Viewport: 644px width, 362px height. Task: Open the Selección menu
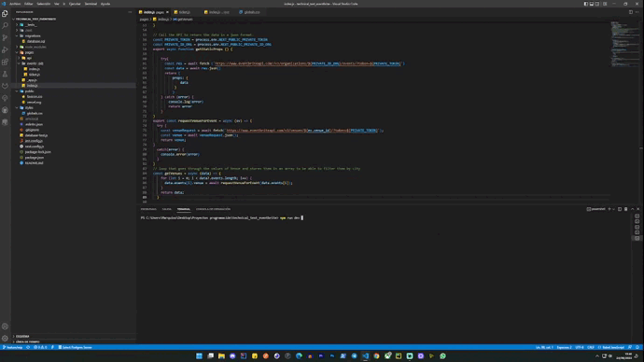coord(44,4)
